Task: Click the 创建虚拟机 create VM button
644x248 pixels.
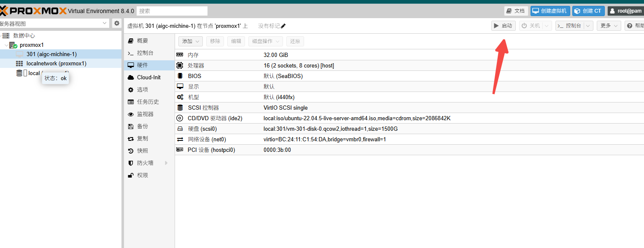Action: point(550,11)
